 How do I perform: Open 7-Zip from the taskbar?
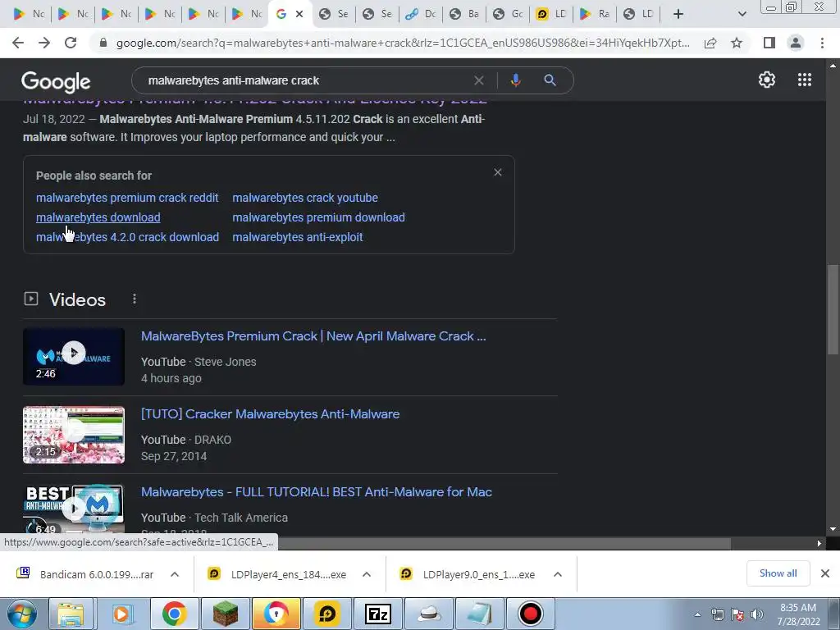coord(377,614)
